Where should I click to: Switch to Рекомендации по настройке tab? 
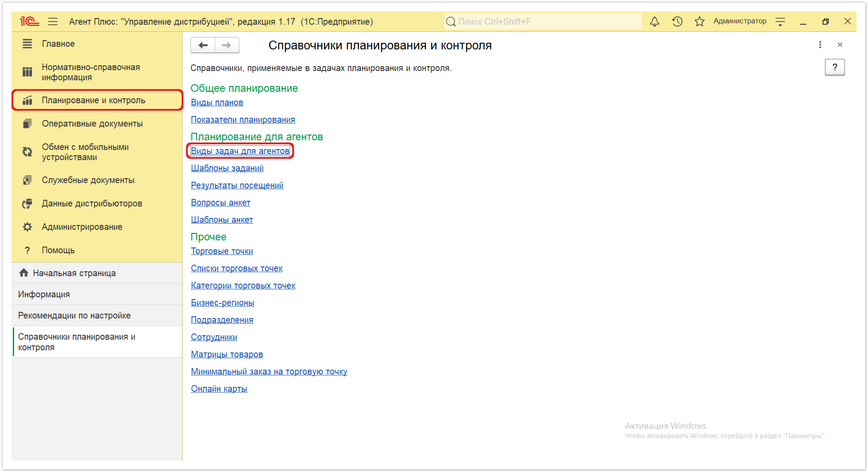[97, 315]
